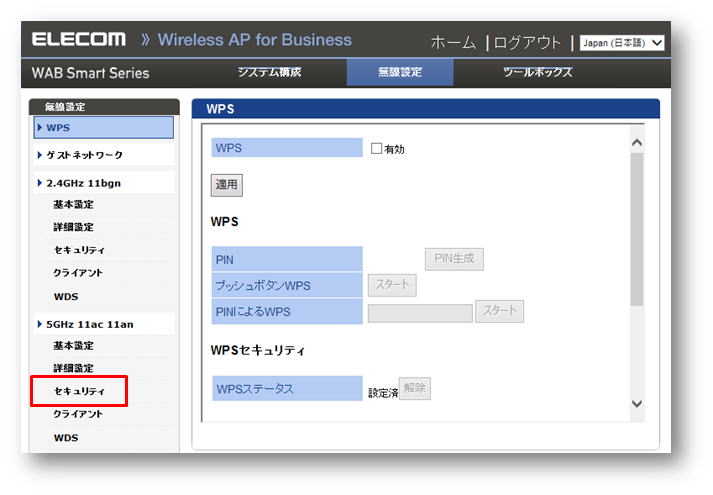Click the 設定済 status text

pyautogui.click(x=383, y=393)
